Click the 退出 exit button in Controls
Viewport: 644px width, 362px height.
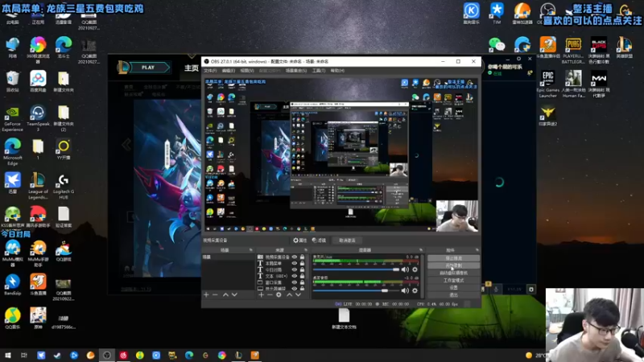pyautogui.click(x=453, y=295)
